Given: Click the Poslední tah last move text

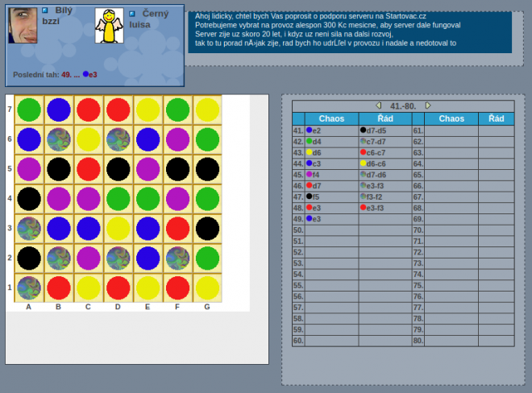Looking at the screenshot, I should coord(55,75).
